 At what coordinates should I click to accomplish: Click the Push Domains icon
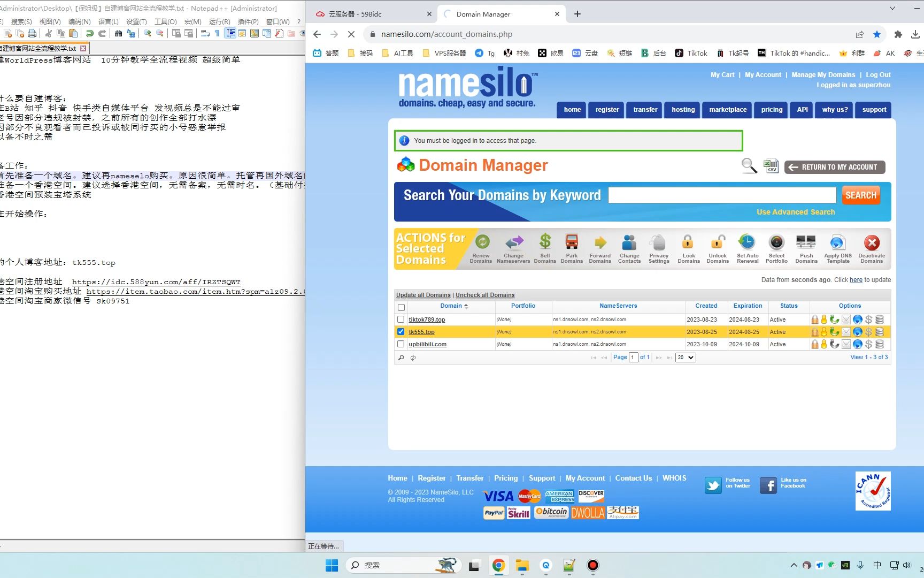point(806,242)
